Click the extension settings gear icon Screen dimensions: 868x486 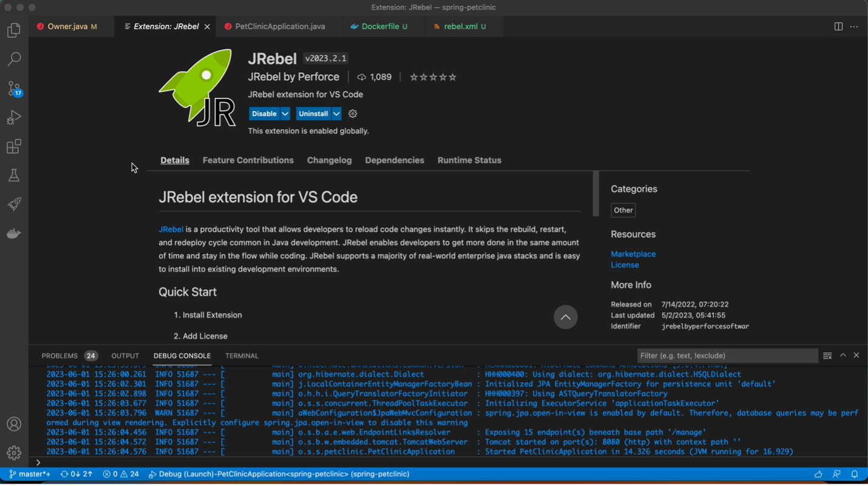pos(353,114)
